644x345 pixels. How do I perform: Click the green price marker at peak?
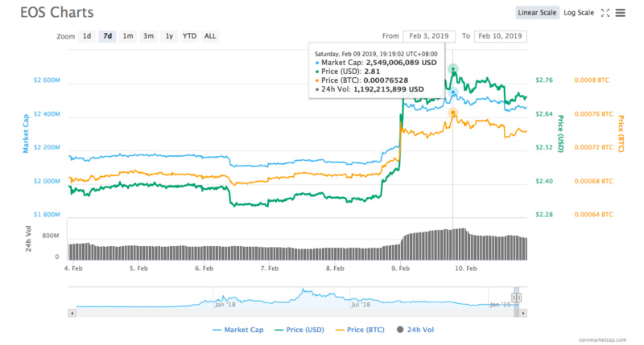coord(453,68)
